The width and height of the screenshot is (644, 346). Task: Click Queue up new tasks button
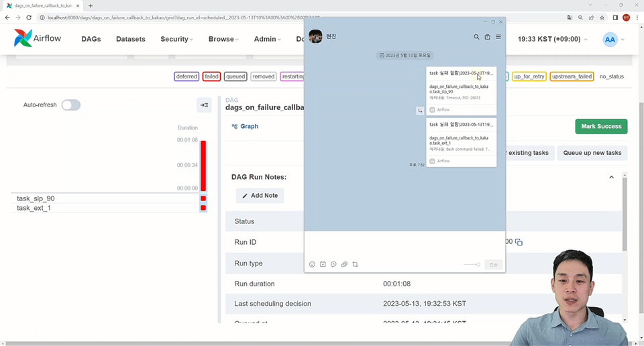point(592,153)
